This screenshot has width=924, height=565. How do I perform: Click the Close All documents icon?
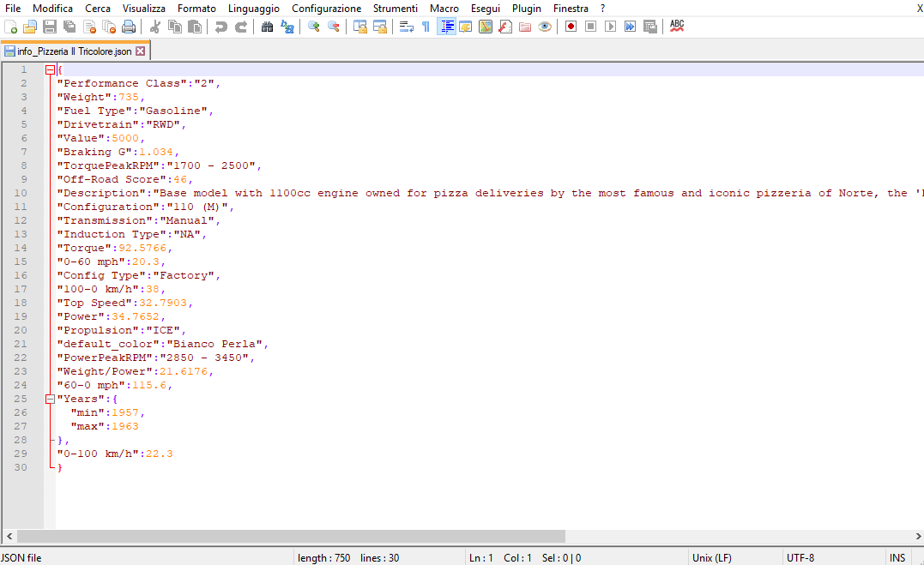[109, 27]
